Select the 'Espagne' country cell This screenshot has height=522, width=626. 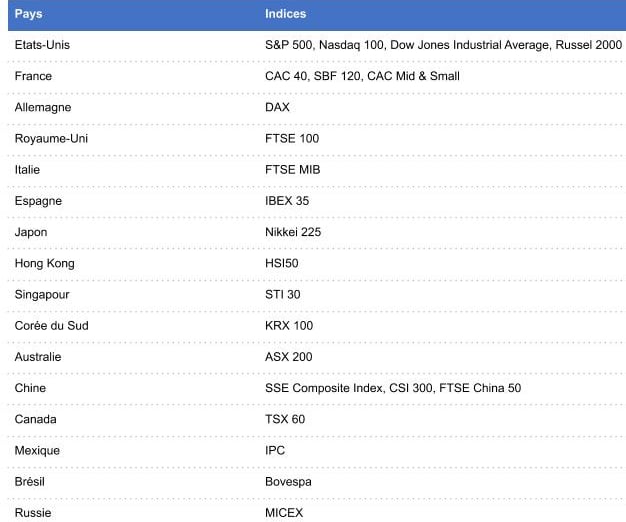[38, 201]
